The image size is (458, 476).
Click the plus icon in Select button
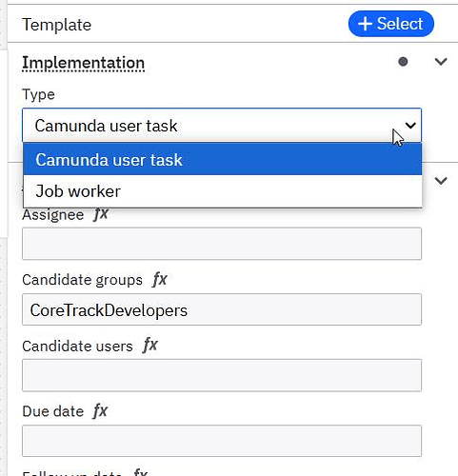pos(365,24)
